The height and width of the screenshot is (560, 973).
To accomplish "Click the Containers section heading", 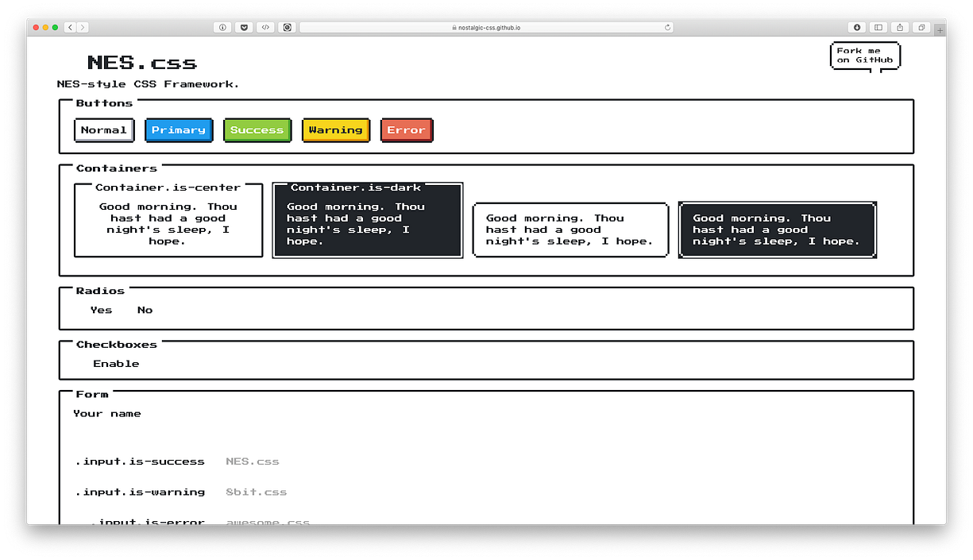I will pyautogui.click(x=117, y=168).
